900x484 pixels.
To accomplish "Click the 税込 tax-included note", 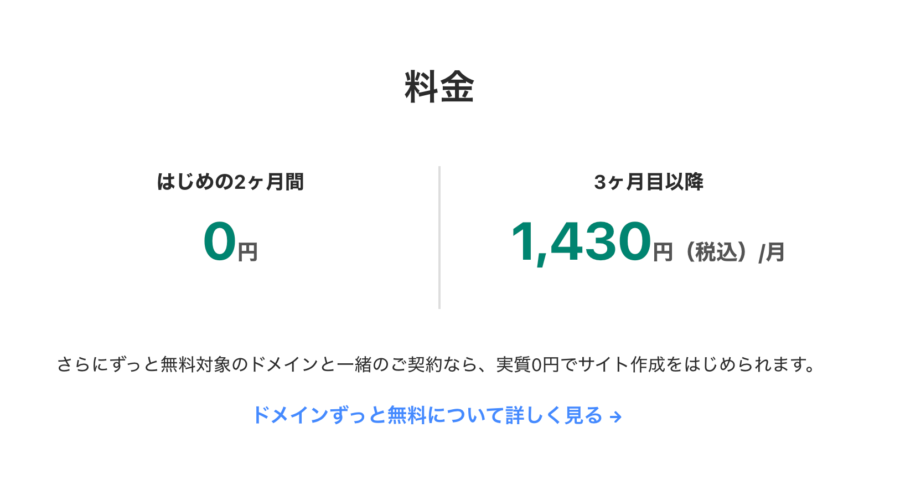I will click(x=716, y=252).
